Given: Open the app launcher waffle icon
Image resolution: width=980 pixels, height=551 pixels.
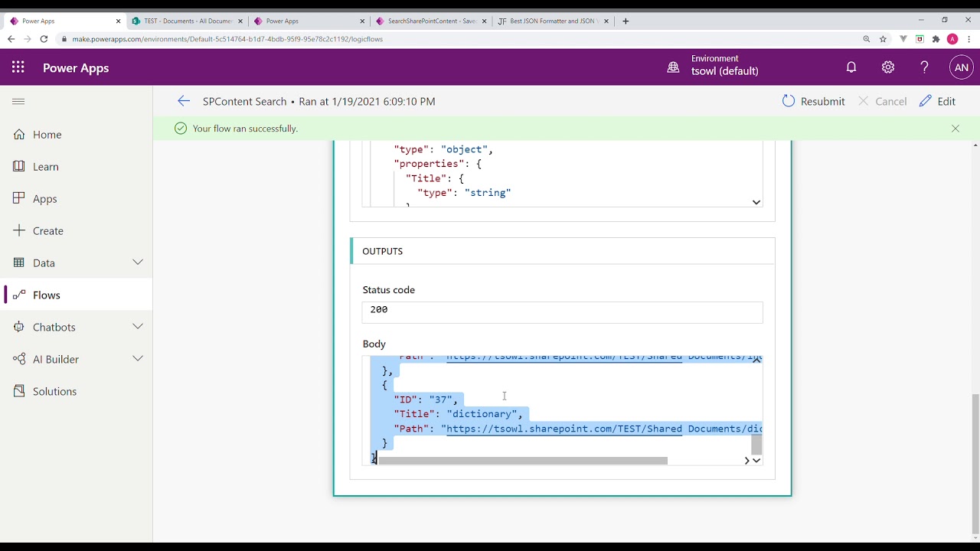Looking at the screenshot, I should (x=18, y=67).
